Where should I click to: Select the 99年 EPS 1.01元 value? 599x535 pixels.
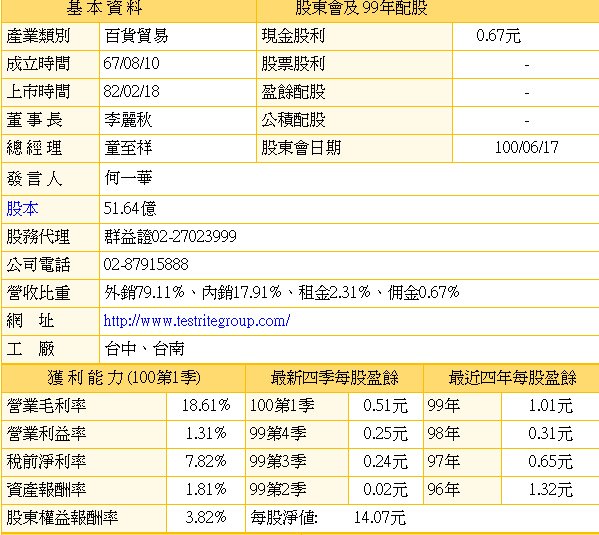click(x=550, y=406)
